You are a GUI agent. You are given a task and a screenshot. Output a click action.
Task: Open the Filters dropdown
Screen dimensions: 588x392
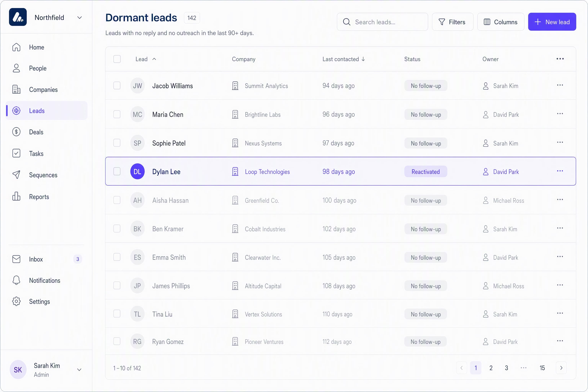click(x=452, y=22)
